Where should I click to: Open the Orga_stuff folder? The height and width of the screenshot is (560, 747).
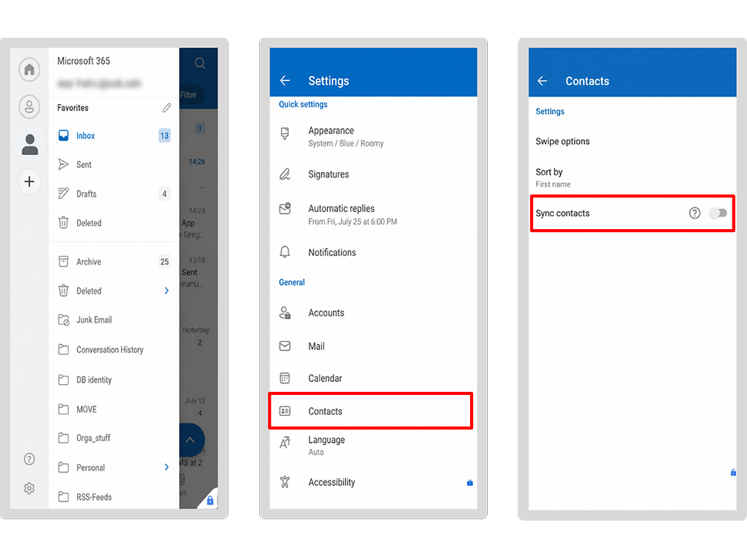click(113, 437)
